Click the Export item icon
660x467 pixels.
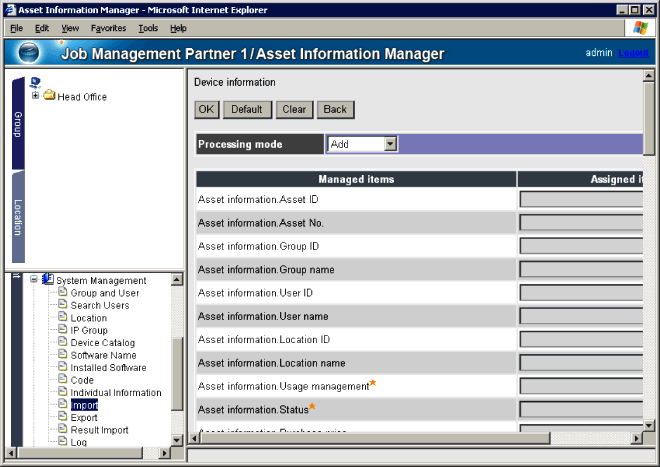tap(62, 418)
